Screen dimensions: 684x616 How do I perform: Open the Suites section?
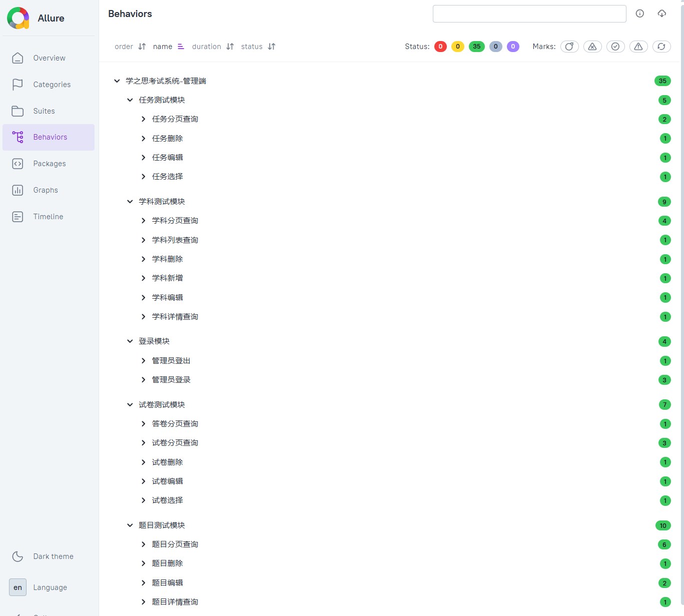pos(49,111)
